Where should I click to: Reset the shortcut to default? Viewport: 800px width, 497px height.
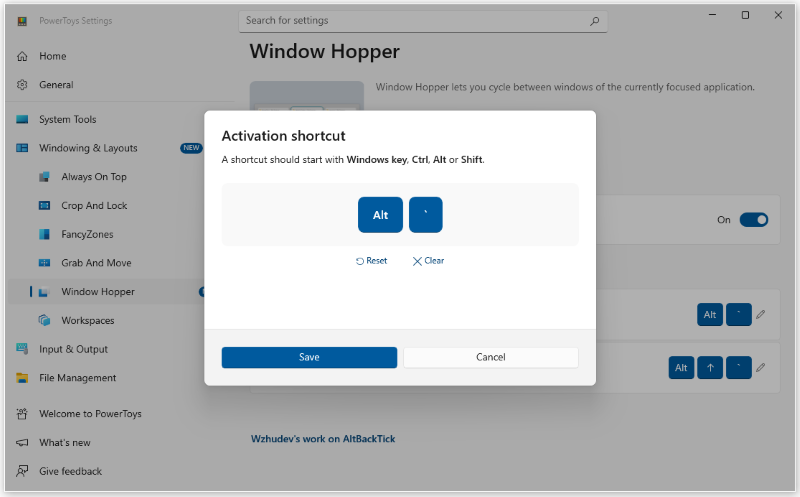(371, 261)
